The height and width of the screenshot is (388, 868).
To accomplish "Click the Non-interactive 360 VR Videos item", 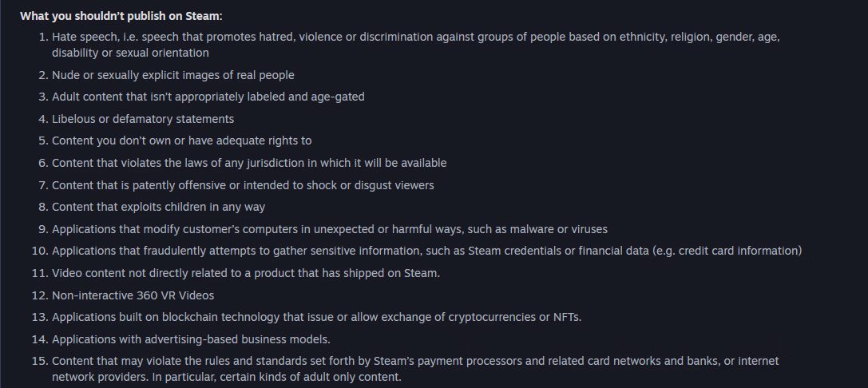I will 133,295.
